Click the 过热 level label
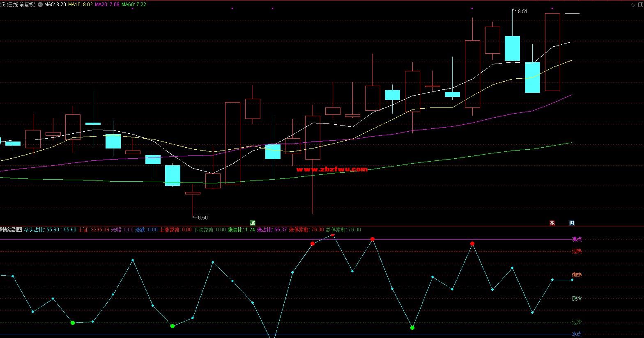The height and width of the screenshot is (338, 644). coord(577,251)
